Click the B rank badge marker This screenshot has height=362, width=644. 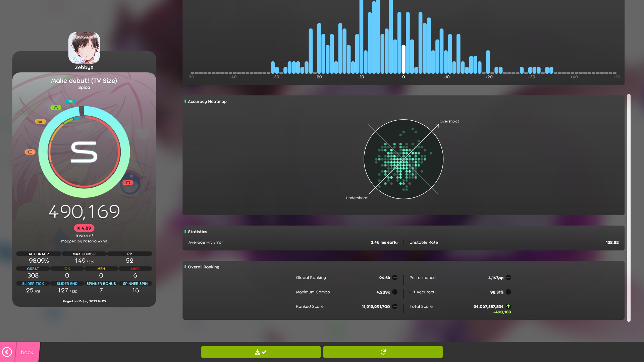coord(40,121)
